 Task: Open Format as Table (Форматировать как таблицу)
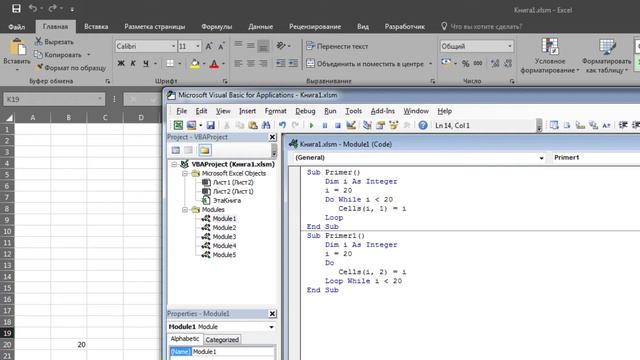[607, 55]
